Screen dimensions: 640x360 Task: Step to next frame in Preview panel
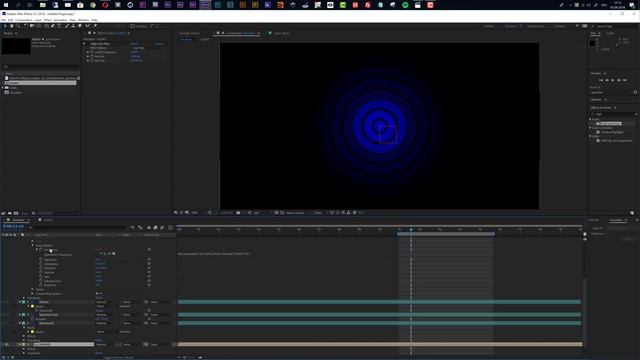tap(619, 80)
